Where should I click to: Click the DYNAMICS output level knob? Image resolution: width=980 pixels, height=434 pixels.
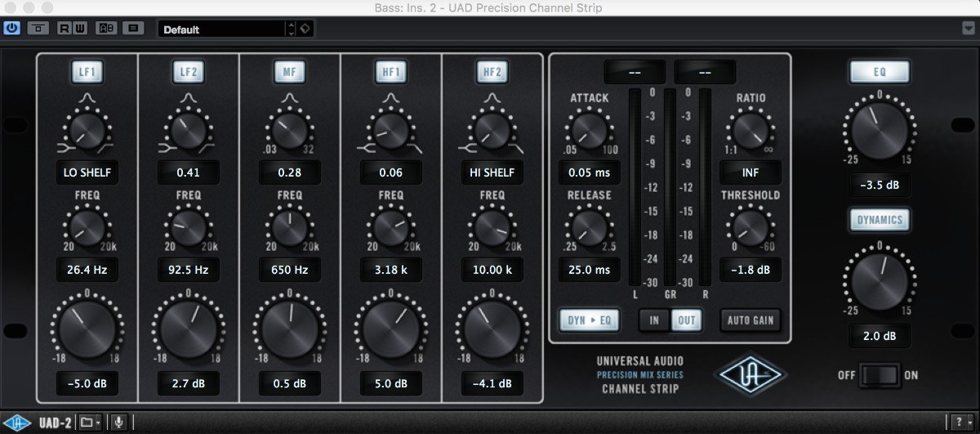click(x=880, y=280)
